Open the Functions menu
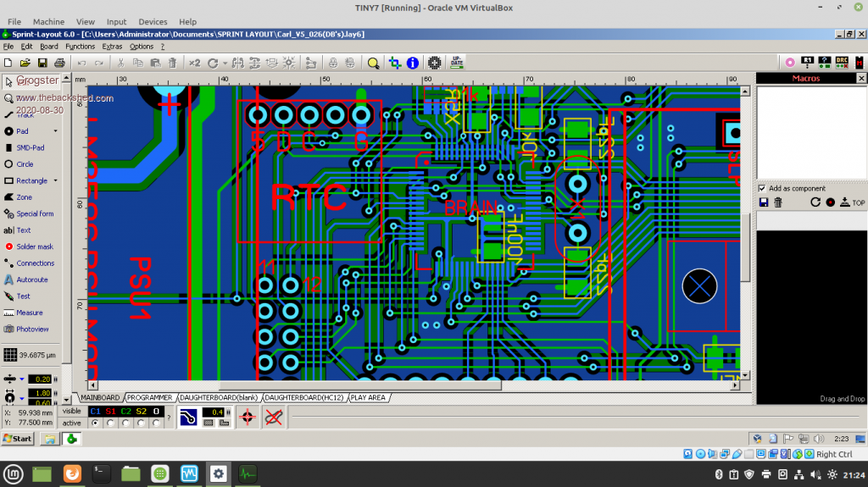 pyautogui.click(x=81, y=47)
